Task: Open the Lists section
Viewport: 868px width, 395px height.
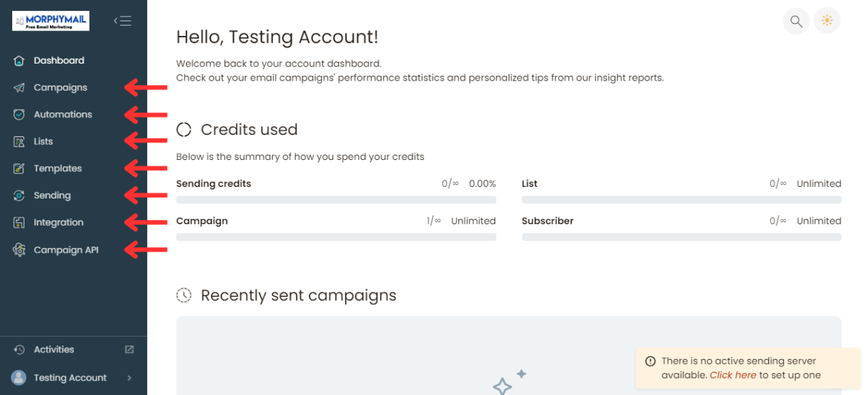Action: [18, 141]
